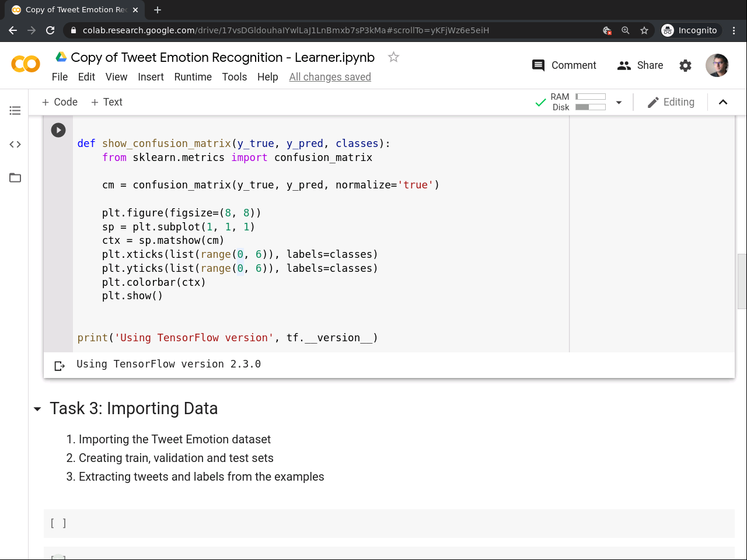Click the user account avatar
The height and width of the screenshot is (560, 747).
coord(717,65)
